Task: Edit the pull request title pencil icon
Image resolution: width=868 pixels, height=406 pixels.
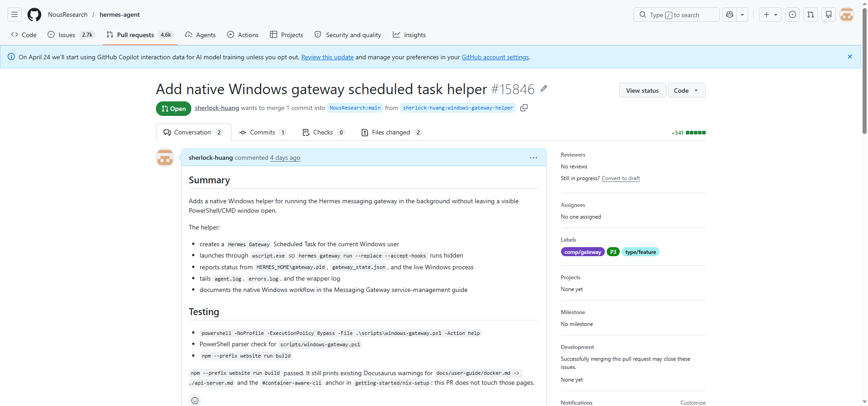Action: (544, 89)
